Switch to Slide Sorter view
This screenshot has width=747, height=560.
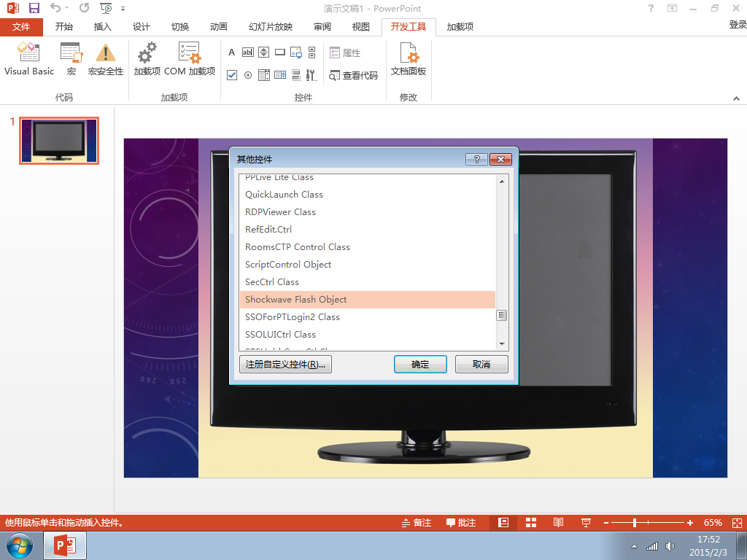(531, 522)
